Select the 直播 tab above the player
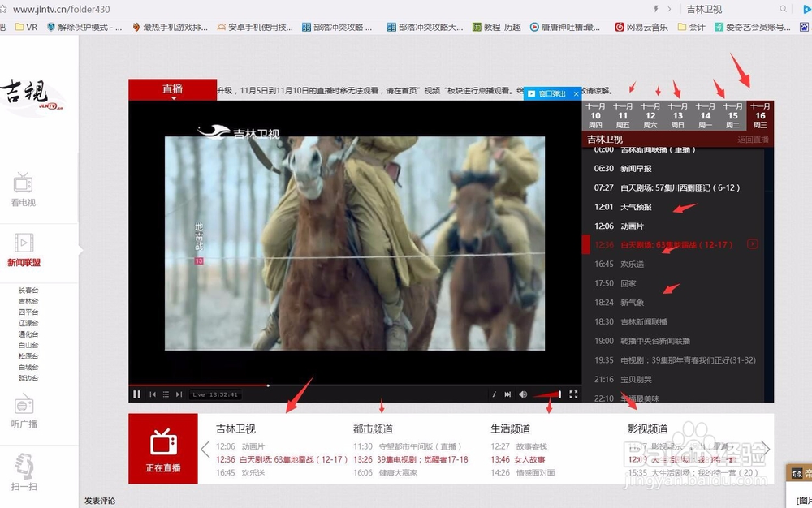812x508 pixels. point(172,89)
